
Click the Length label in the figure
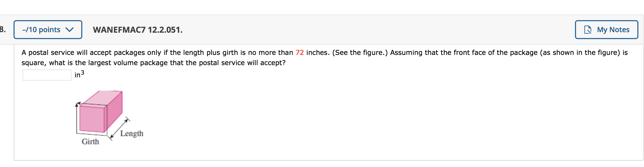pos(132,134)
